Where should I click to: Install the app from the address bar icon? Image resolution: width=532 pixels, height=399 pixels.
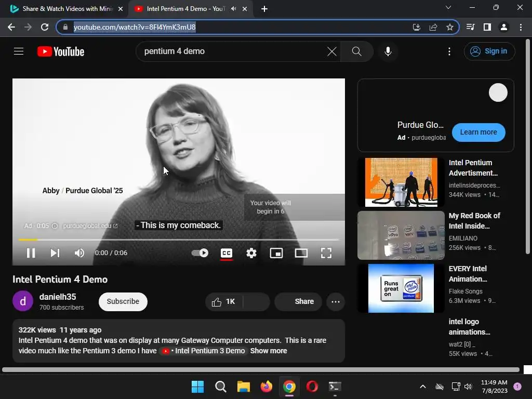tap(416, 27)
